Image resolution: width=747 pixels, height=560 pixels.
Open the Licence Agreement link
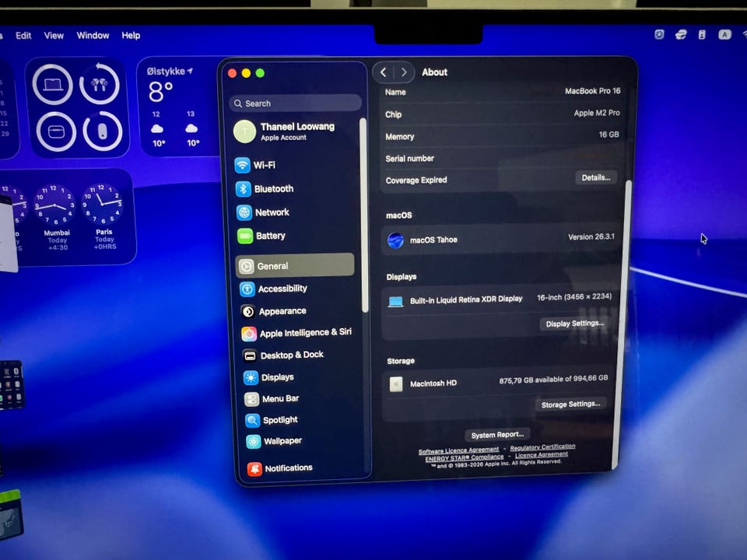(x=542, y=455)
